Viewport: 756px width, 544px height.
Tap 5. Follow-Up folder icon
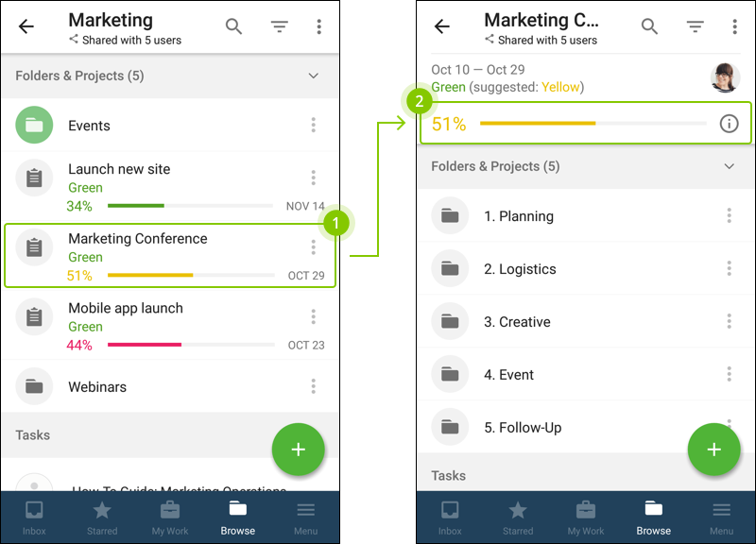click(x=450, y=427)
